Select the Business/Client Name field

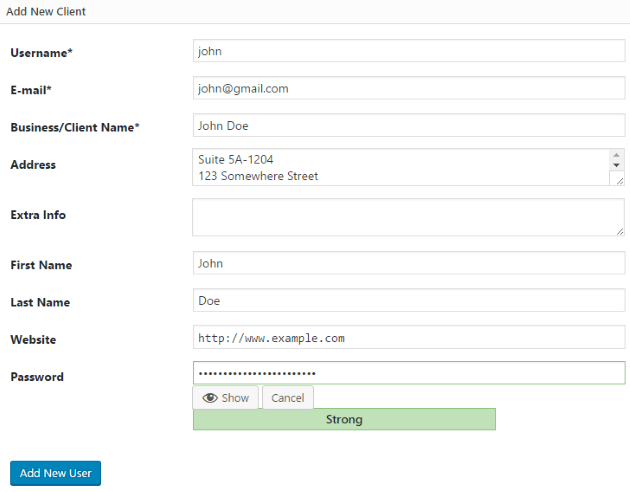pyautogui.click(x=409, y=125)
